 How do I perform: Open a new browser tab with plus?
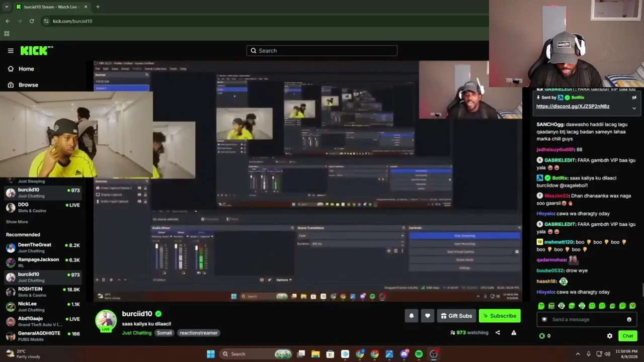[x=98, y=7]
